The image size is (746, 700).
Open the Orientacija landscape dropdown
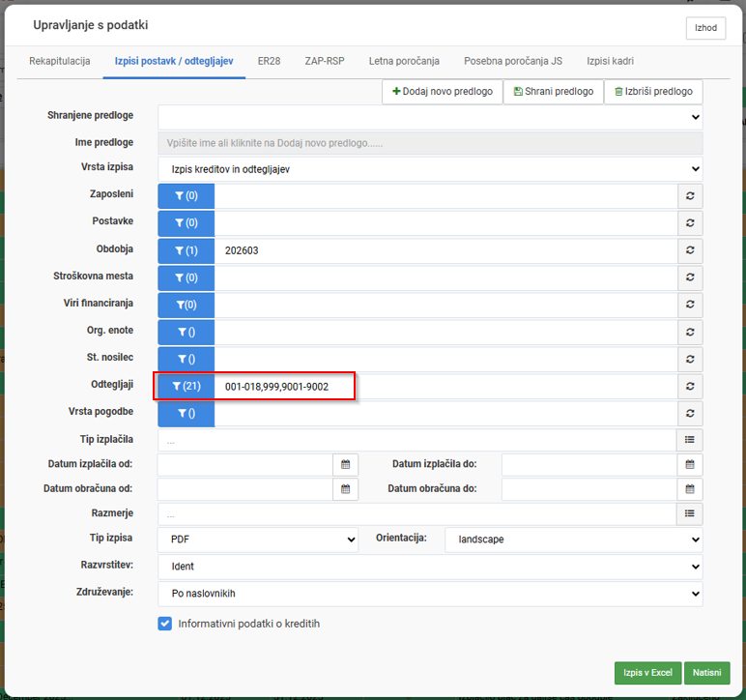[574, 540]
